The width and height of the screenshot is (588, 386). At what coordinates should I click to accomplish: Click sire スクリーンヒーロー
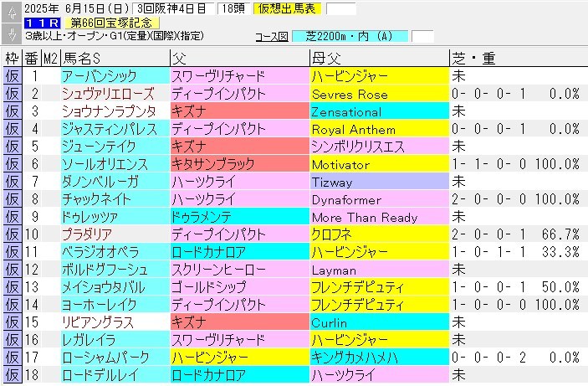(x=240, y=270)
